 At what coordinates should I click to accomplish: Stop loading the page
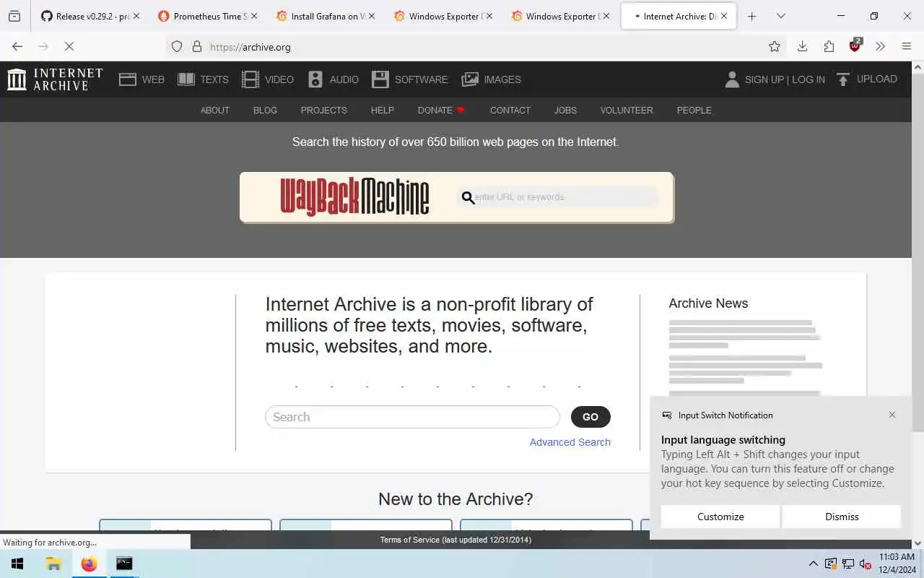tap(69, 46)
